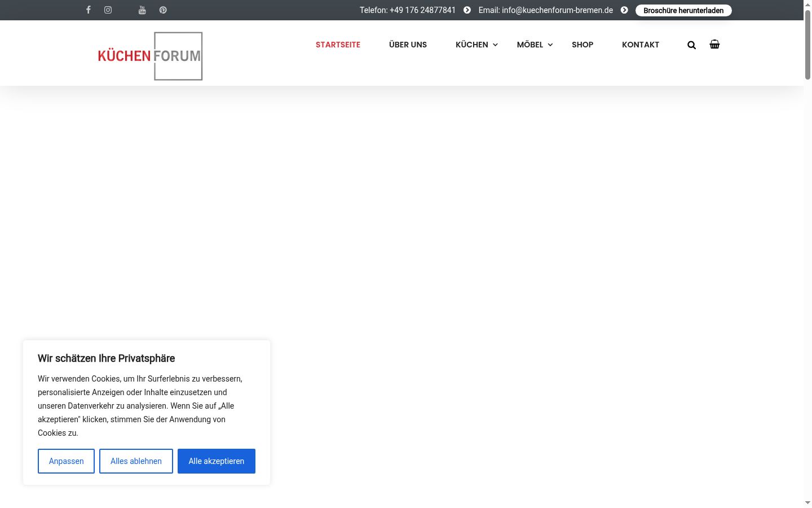The image size is (812, 508).
Task: Click the Broschüre herunterladen button
Action: (683, 10)
